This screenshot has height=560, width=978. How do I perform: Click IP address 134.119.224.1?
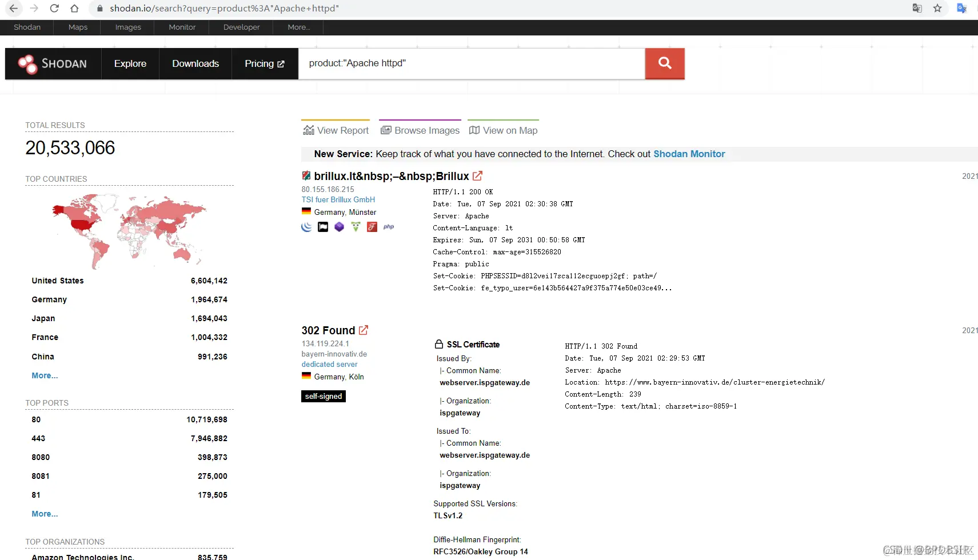point(325,343)
